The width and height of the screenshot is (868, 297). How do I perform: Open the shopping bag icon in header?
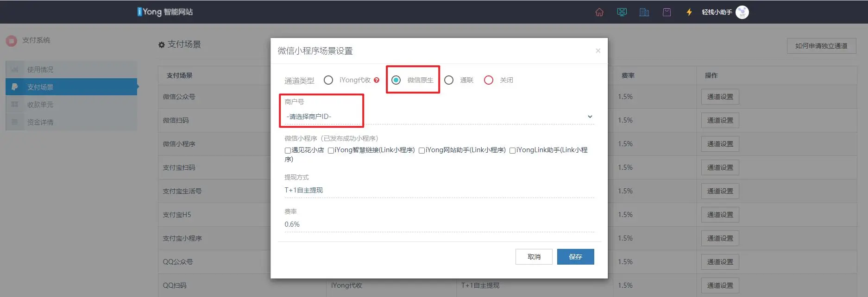point(667,12)
